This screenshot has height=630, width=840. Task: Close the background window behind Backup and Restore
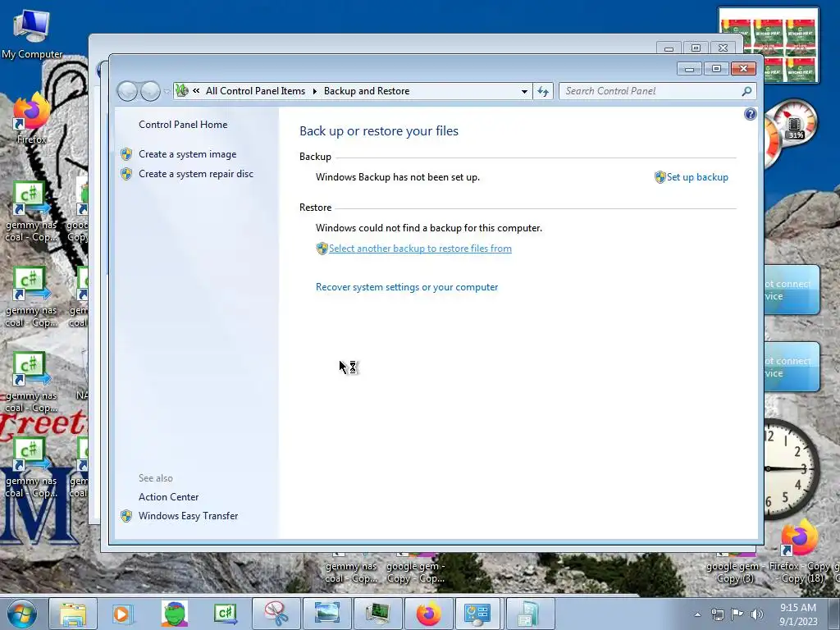point(724,48)
